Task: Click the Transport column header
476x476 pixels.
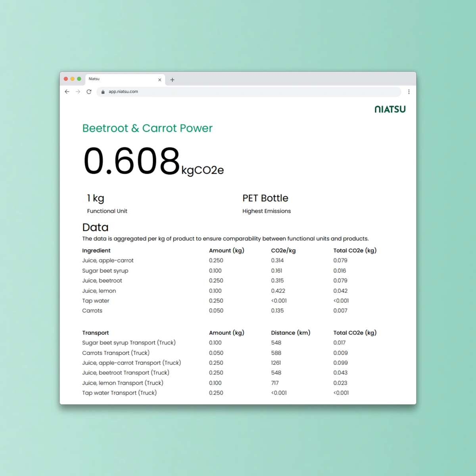Action: (x=96, y=333)
